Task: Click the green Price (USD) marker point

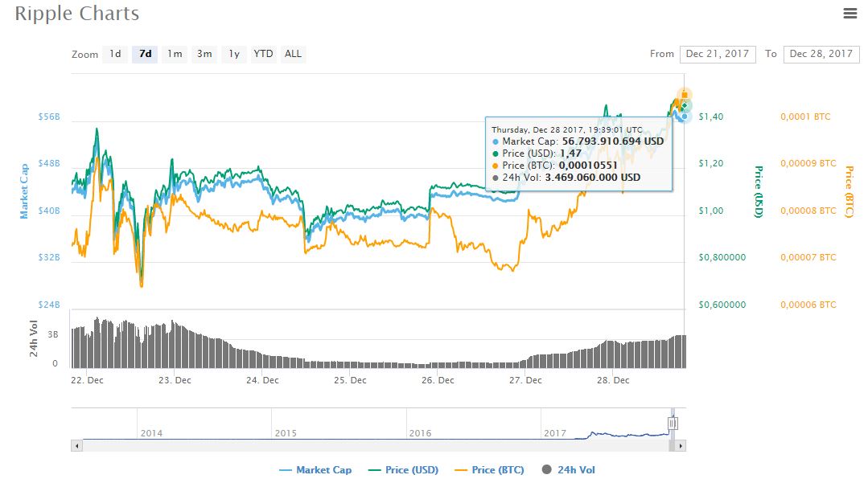Action: coord(685,105)
